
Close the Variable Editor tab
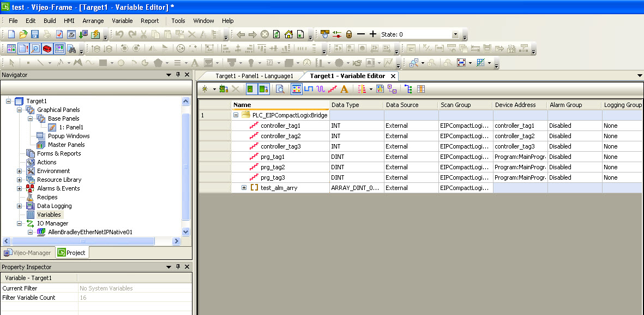(x=393, y=76)
